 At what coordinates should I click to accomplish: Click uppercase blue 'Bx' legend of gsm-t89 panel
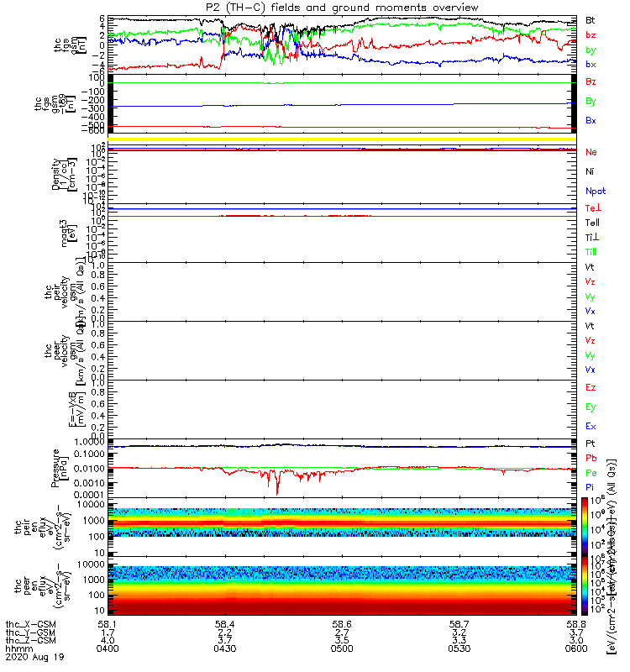591,120
